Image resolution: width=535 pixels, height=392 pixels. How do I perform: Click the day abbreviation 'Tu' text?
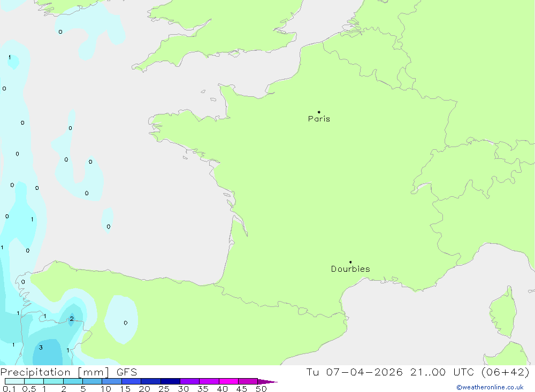312,372
